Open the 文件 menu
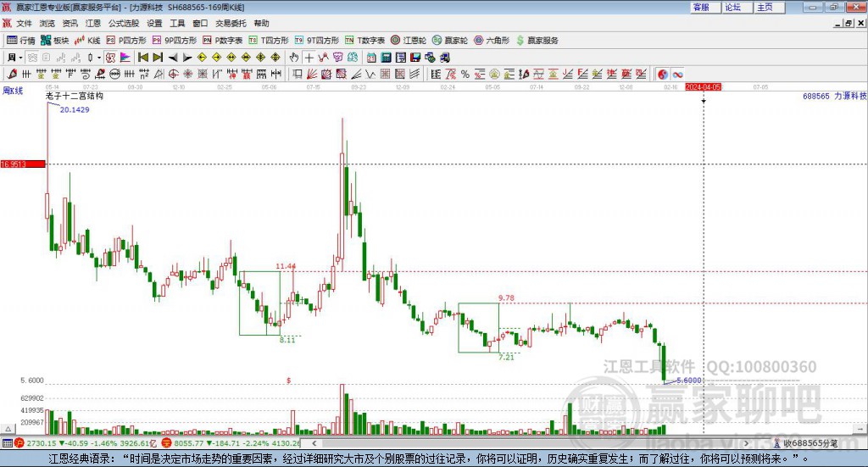 (24, 23)
